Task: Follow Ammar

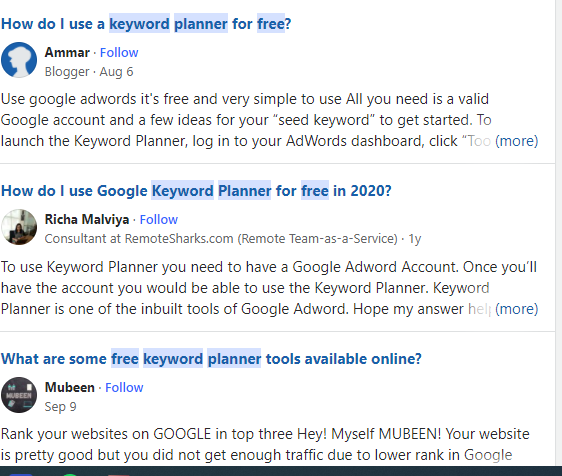Action: pos(119,53)
